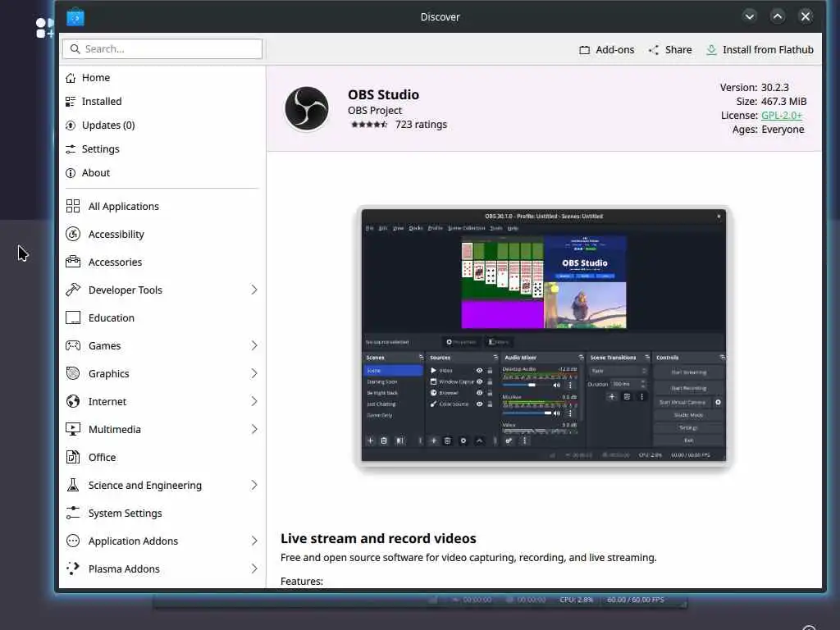
Task: Browse All Applications category
Action: pos(162,206)
